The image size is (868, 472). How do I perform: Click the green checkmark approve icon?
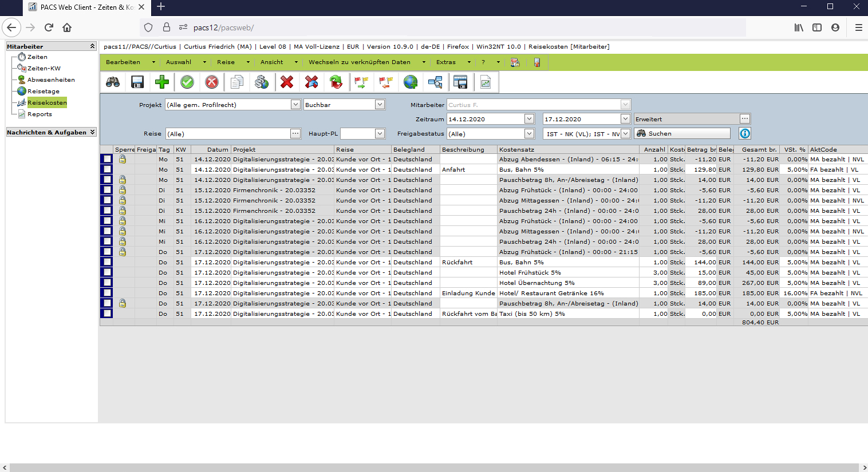point(187,82)
